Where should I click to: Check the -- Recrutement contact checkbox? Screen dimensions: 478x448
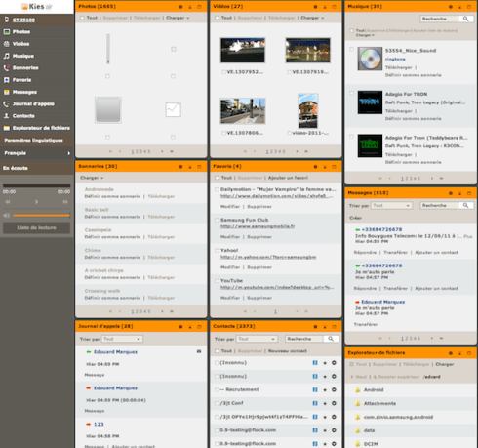pyautogui.click(x=217, y=389)
